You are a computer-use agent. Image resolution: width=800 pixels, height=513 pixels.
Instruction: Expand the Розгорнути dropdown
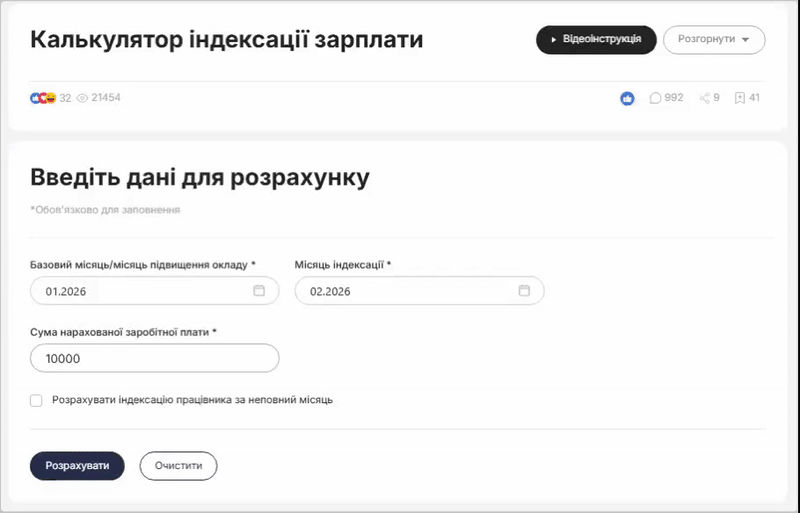pos(714,39)
